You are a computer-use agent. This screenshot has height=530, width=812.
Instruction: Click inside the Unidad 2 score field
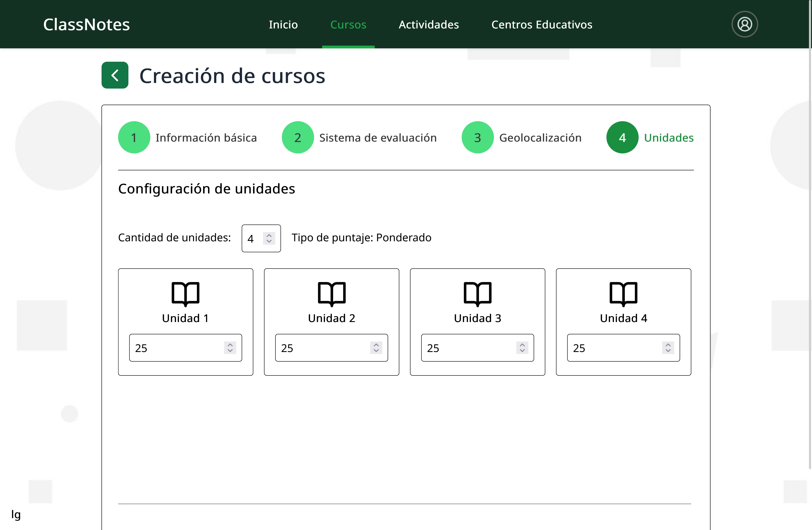(x=317, y=348)
